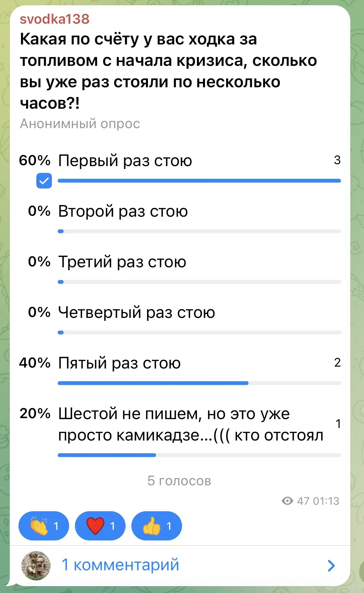Open the 1 комментарий link

[x=120, y=565]
